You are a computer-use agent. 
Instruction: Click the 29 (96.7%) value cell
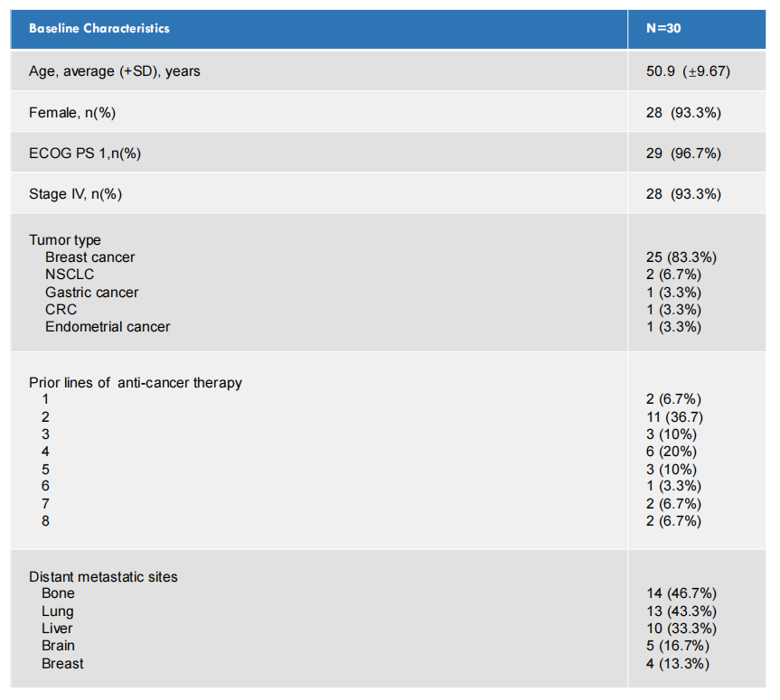coord(683,153)
